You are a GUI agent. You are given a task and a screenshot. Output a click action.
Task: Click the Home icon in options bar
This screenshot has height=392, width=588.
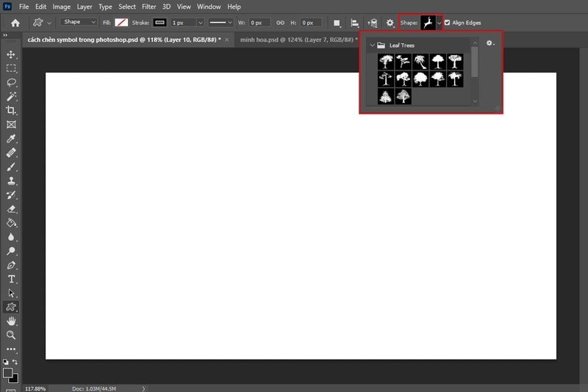coord(15,23)
